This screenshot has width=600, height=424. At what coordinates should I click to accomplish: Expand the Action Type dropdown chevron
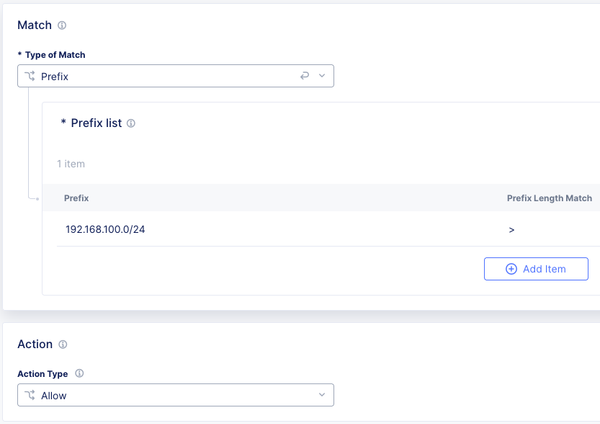tap(322, 396)
